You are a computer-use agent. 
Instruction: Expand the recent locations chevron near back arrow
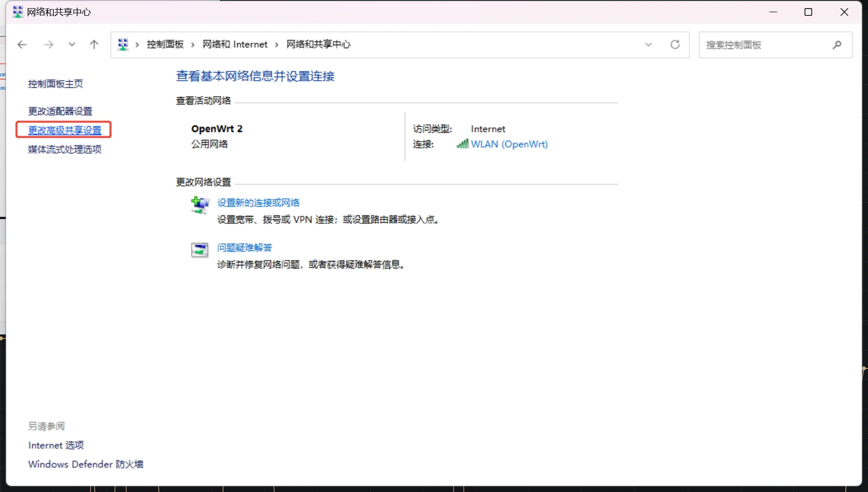click(x=72, y=45)
